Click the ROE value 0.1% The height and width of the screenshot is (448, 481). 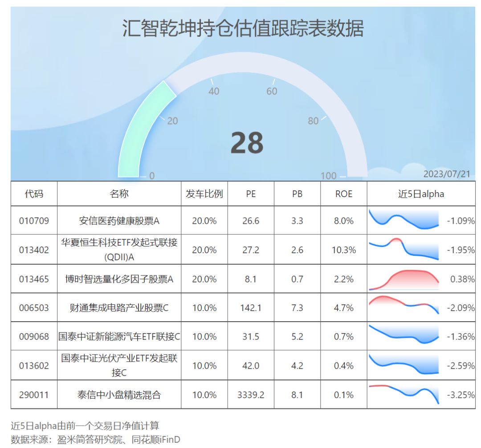point(344,395)
